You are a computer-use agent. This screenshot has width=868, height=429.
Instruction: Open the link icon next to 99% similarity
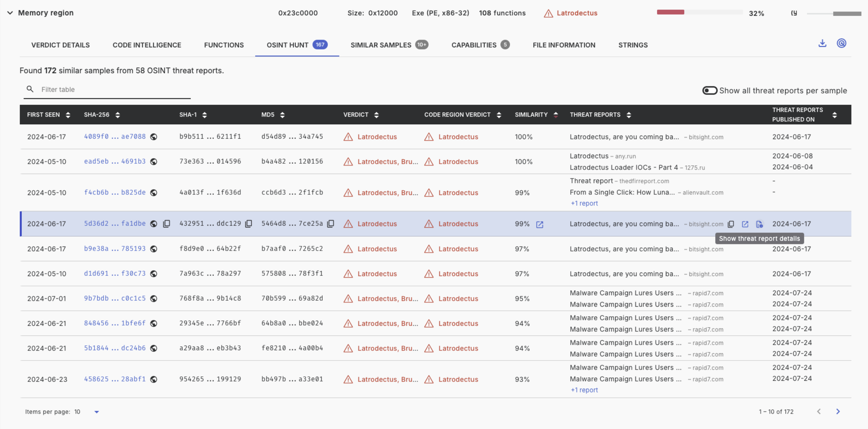pyautogui.click(x=540, y=225)
